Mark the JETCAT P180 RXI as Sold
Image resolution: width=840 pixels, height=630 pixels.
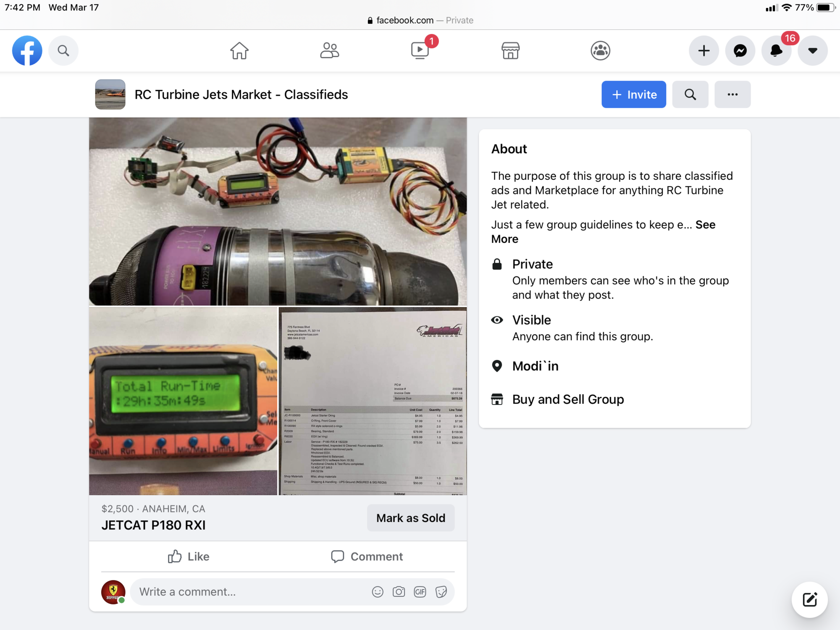410,518
